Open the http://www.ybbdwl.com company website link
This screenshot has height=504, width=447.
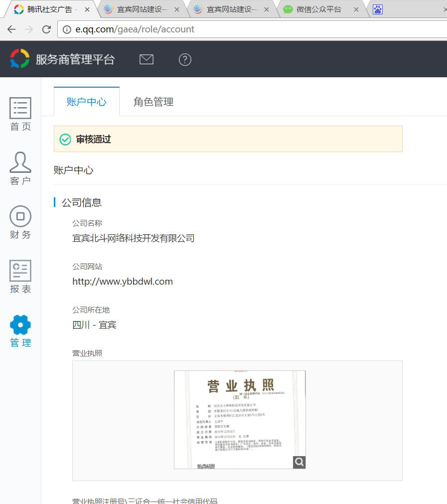tap(122, 281)
